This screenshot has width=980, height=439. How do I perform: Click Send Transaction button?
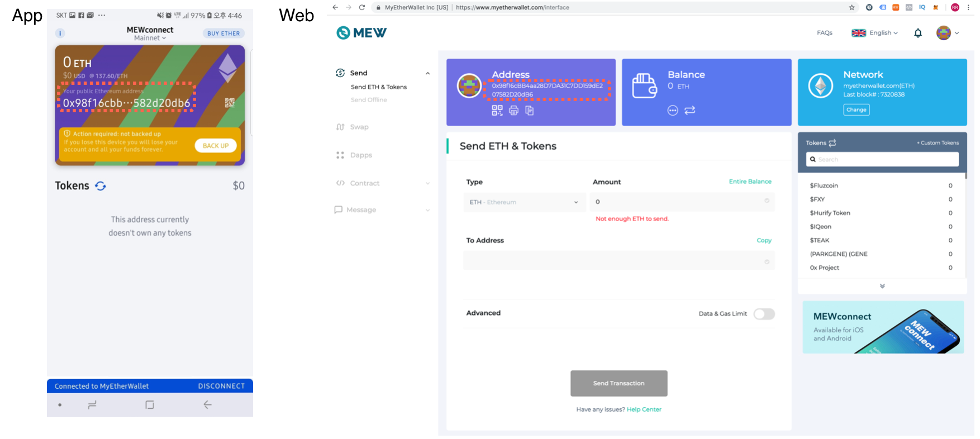[x=619, y=383]
